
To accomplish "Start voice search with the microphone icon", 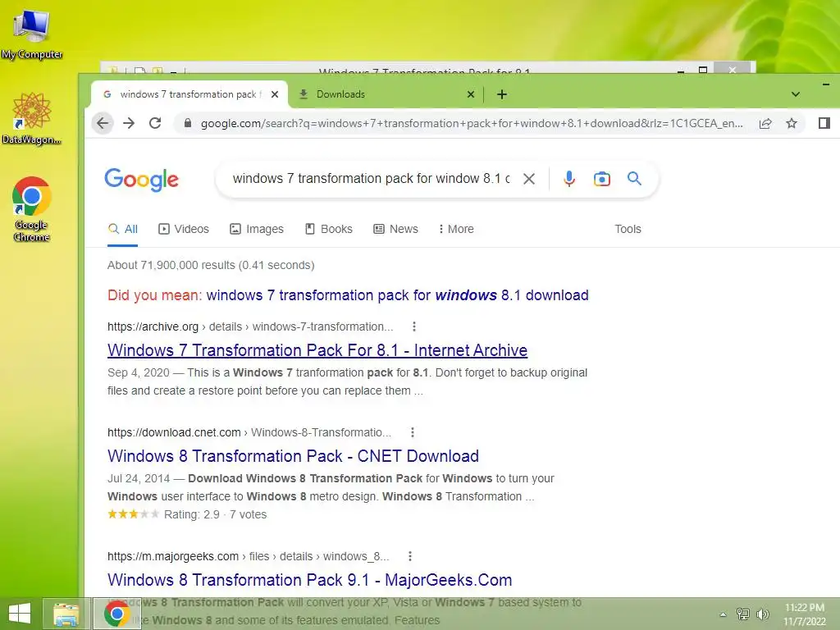I will click(569, 178).
